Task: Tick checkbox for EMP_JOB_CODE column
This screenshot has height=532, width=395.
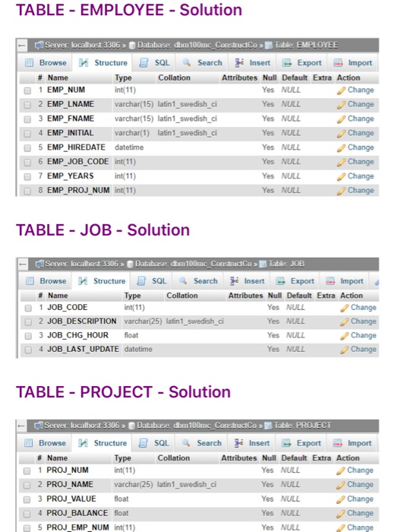Action: click(x=27, y=162)
